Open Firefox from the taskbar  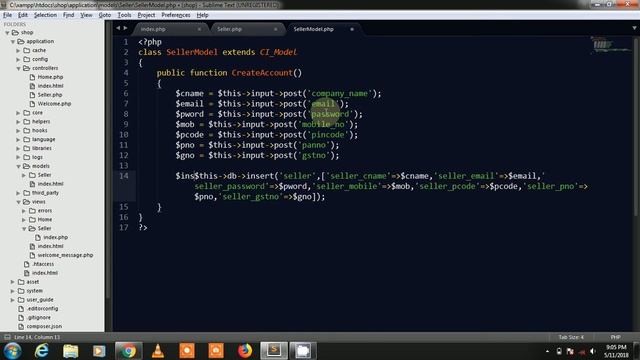pos(245,351)
